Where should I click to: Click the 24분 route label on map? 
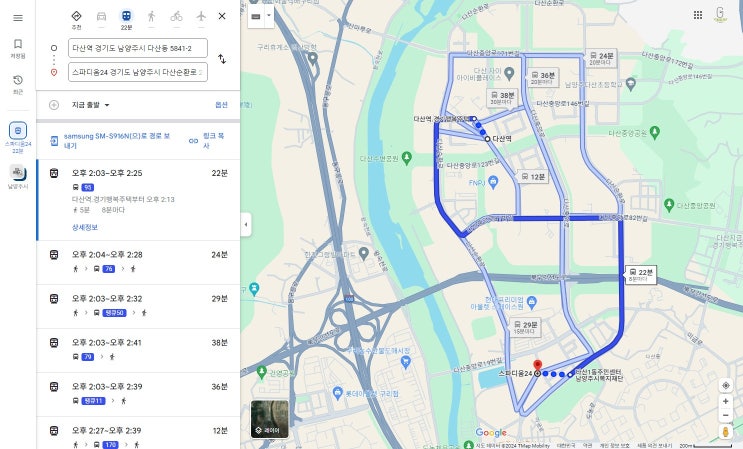pos(601,58)
